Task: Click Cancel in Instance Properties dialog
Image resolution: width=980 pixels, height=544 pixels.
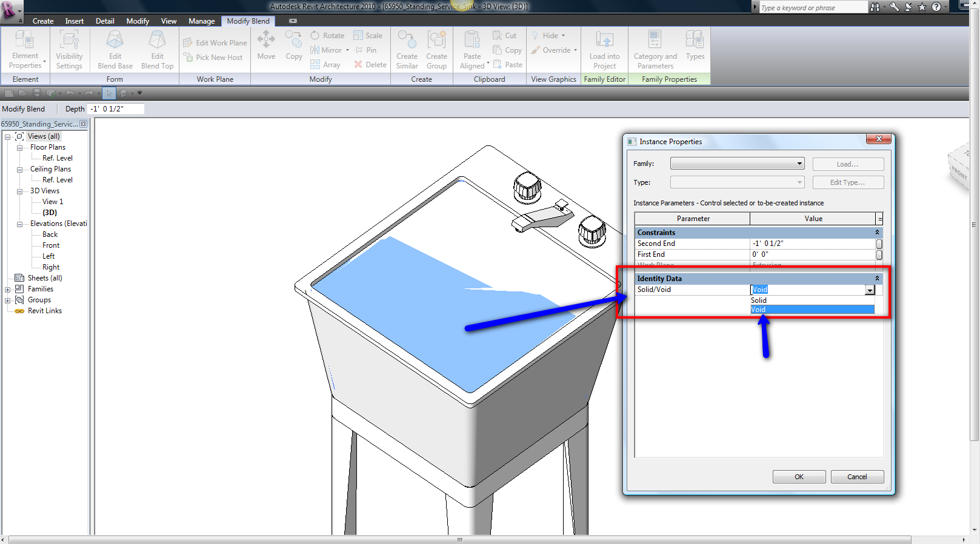Action: pyautogui.click(x=857, y=477)
